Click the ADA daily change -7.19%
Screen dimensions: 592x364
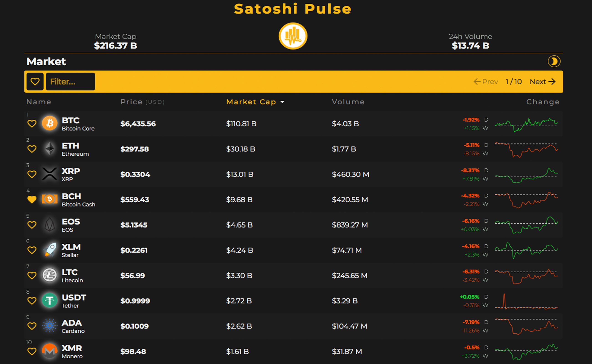coord(471,322)
